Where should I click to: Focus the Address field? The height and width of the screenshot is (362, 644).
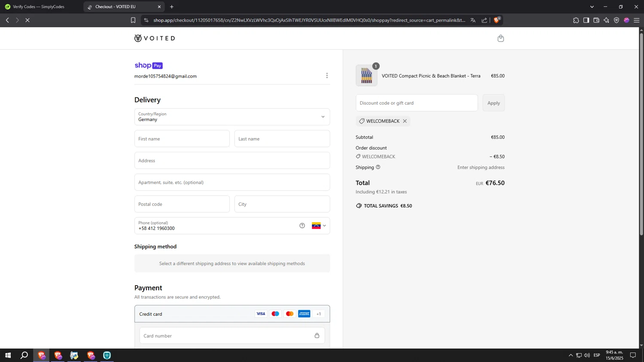(232, 160)
